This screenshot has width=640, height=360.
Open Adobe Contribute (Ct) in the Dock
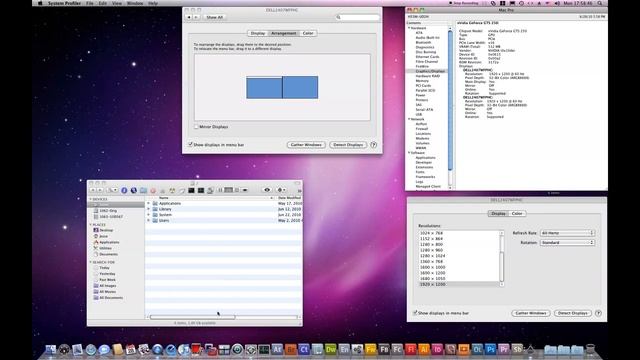304,350
